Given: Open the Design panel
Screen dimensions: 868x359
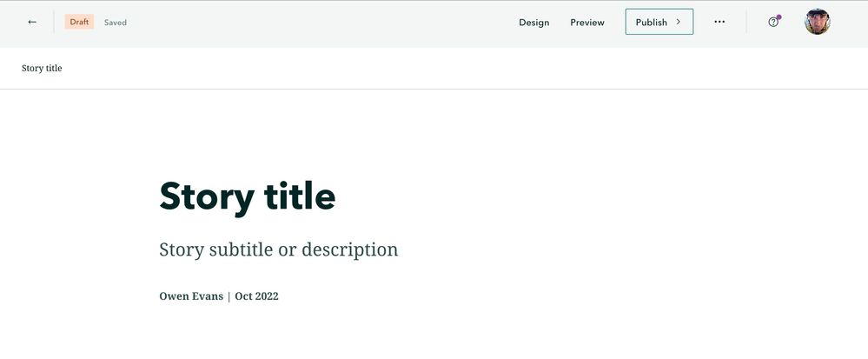Looking at the screenshot, I should [534, 23].
